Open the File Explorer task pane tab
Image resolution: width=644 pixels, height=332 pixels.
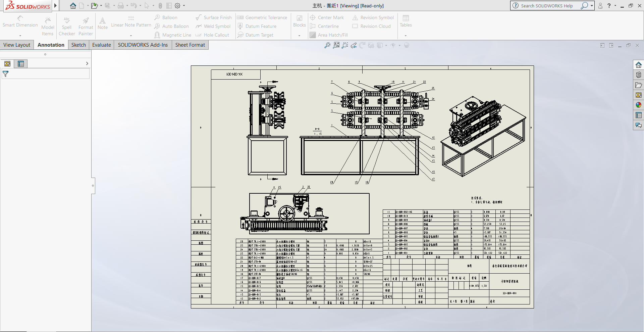(x=639, y=85)
